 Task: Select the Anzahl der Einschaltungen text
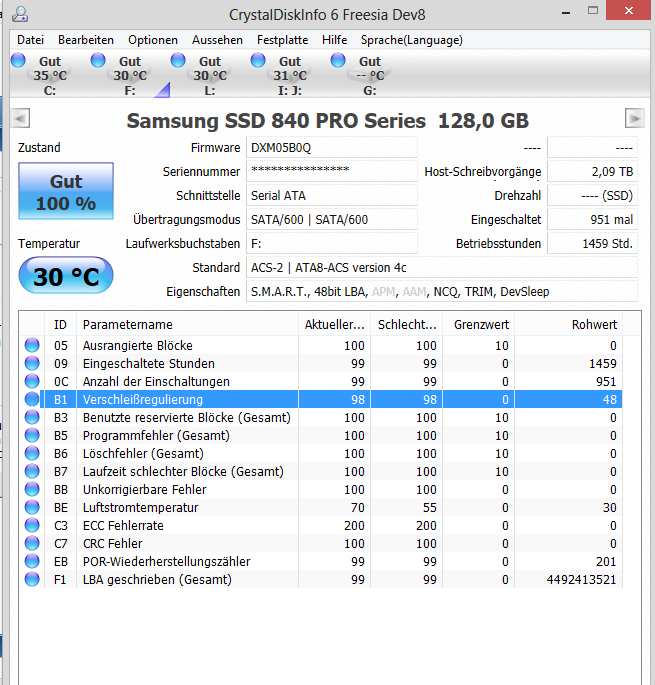[156, 381]
